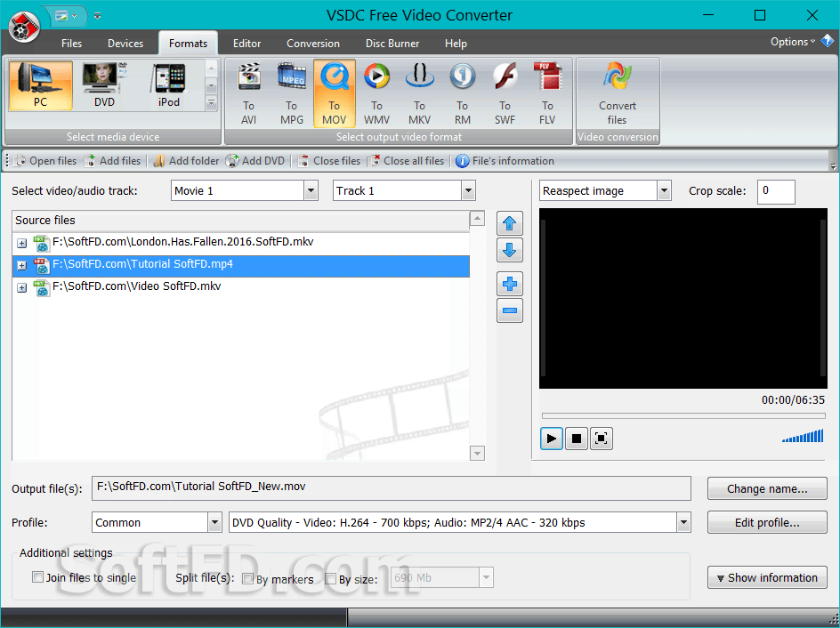Open the Common profile dropdown
The width and height of the screenshot is (840, 628).
tap(214, 522)
